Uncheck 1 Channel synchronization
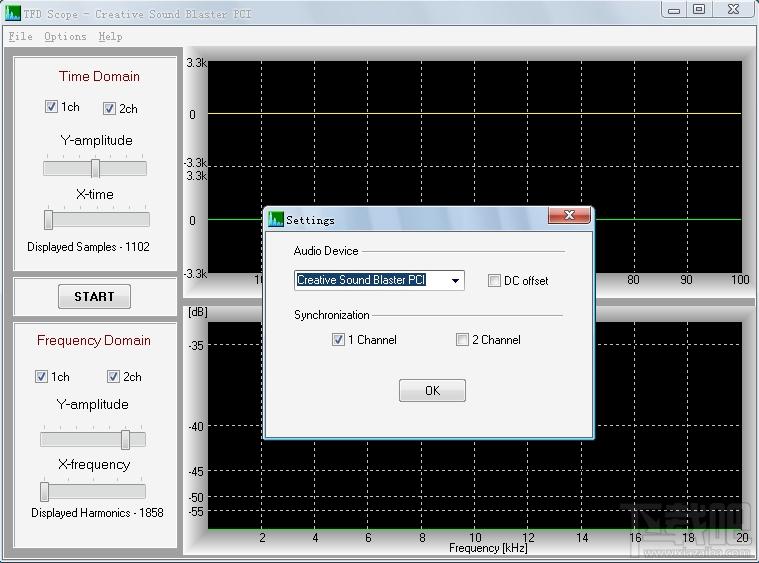Viewport: 759px width, 563px height. click(338, 339)
